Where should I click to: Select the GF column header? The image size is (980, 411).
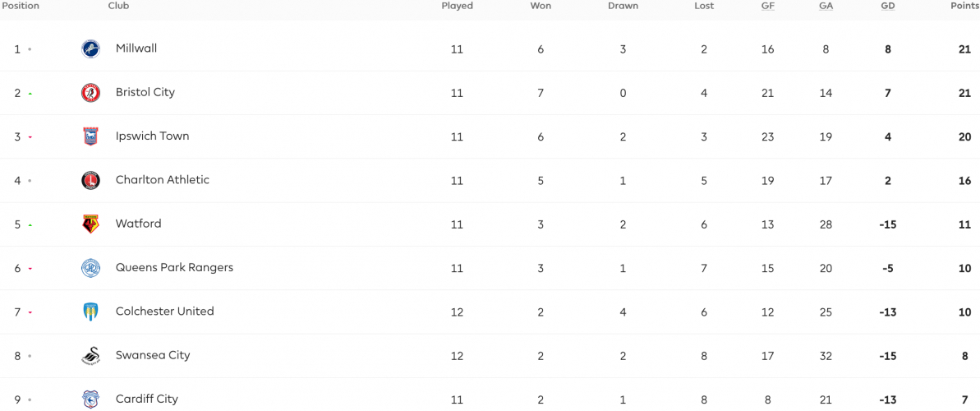pyautogui.click(x=767, y=6)
